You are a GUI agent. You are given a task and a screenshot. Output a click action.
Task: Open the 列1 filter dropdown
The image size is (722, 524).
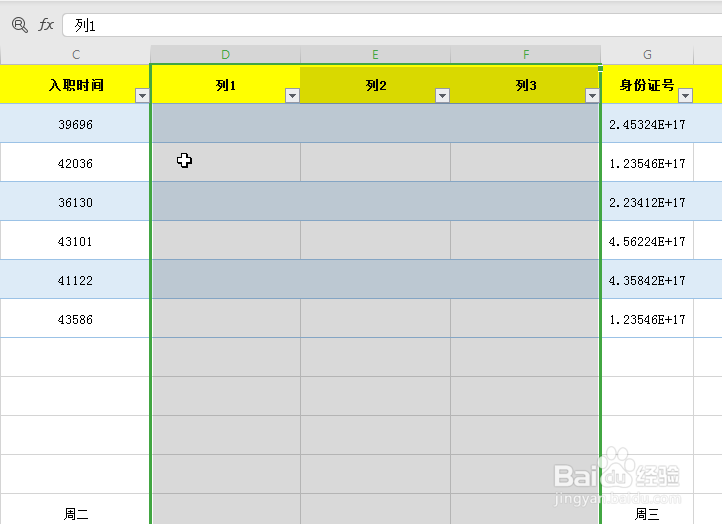click(x=292, y=96)
